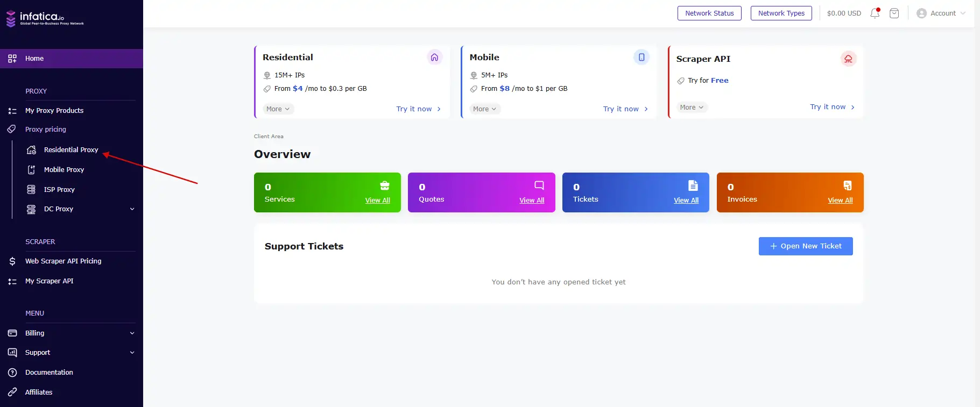Click the Open New Ticket button
The height and width of the screenshot is (407, 980).
tap(806, 246)
